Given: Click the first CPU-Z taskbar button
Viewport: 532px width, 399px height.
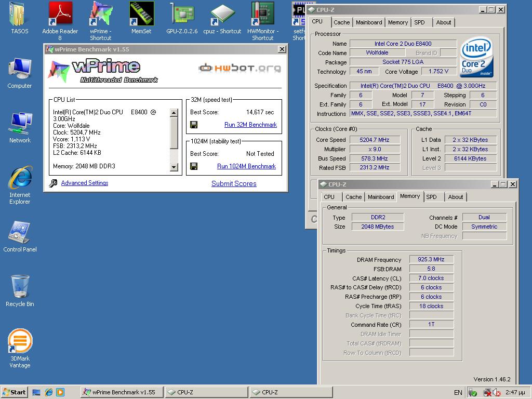Looking at the screenshot, I should coord(206,392).
